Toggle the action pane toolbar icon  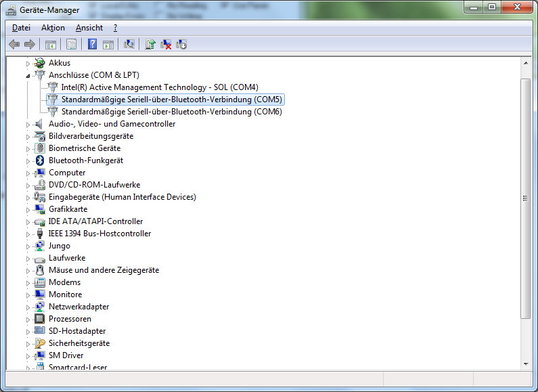(108, 44)
